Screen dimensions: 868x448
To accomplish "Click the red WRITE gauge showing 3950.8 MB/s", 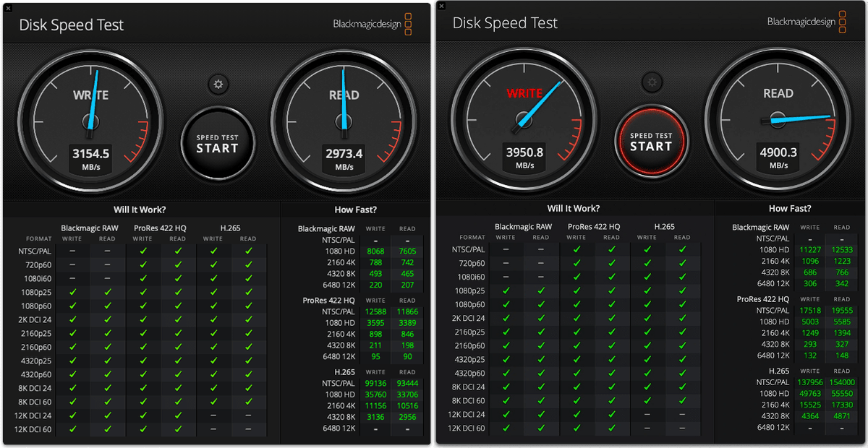I will pos(524,116).
